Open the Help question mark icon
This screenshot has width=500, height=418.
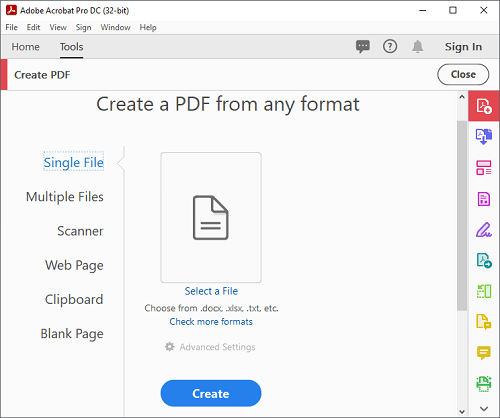click(390, 47)
